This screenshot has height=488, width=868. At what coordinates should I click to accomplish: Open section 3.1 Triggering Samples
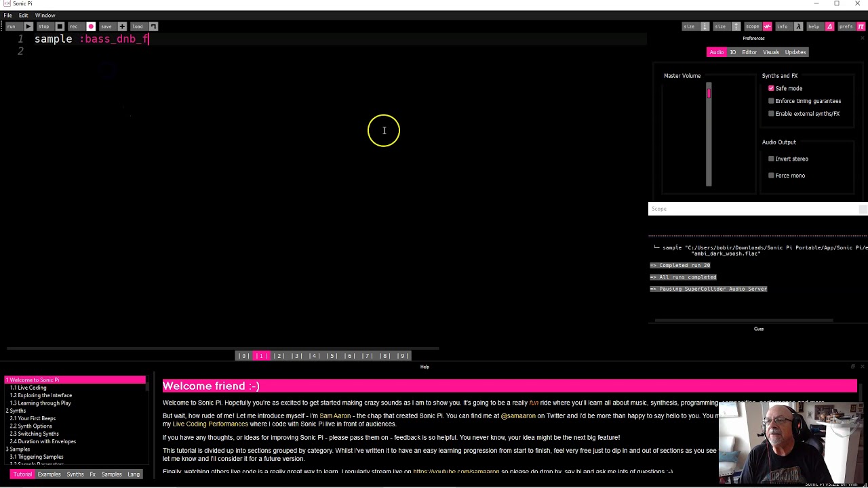coord(37,457)
